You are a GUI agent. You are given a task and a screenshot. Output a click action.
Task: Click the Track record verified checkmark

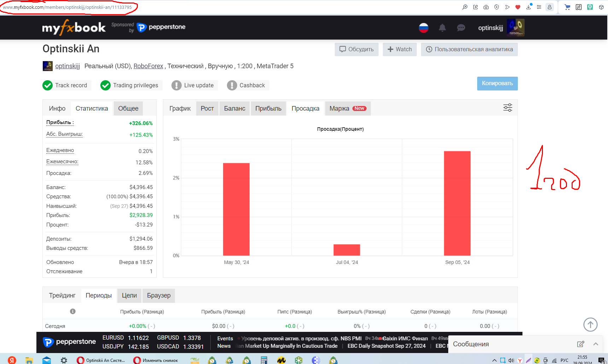coord(48,86)
